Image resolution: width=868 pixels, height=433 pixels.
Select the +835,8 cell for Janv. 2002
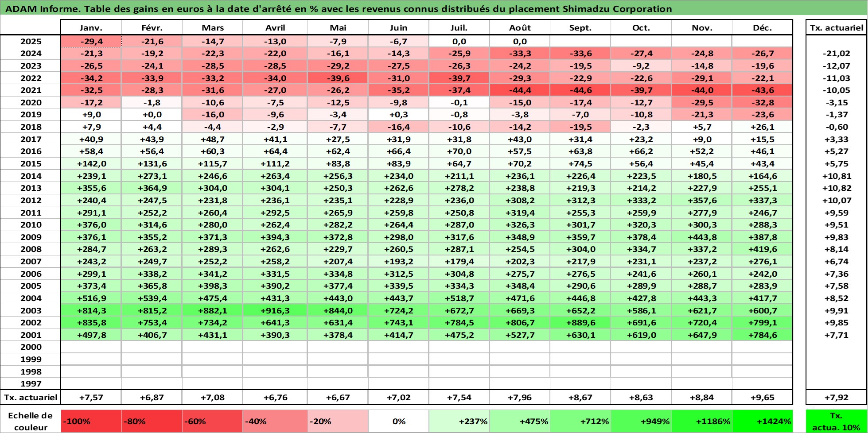pos(91,323)
